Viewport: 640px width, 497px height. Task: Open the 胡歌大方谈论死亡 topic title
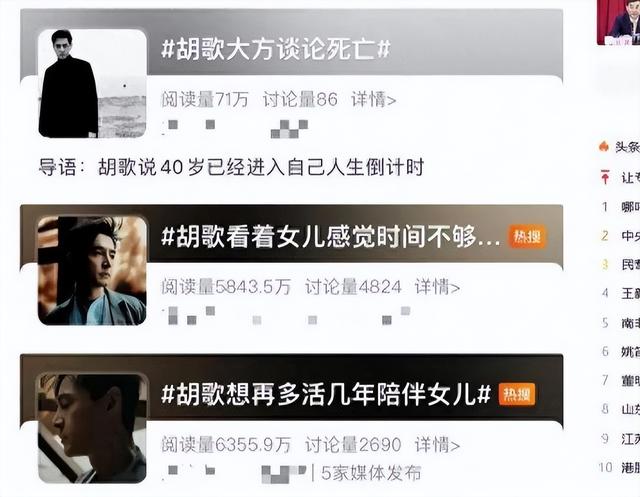pyautogui.click(x=276, y=49)
